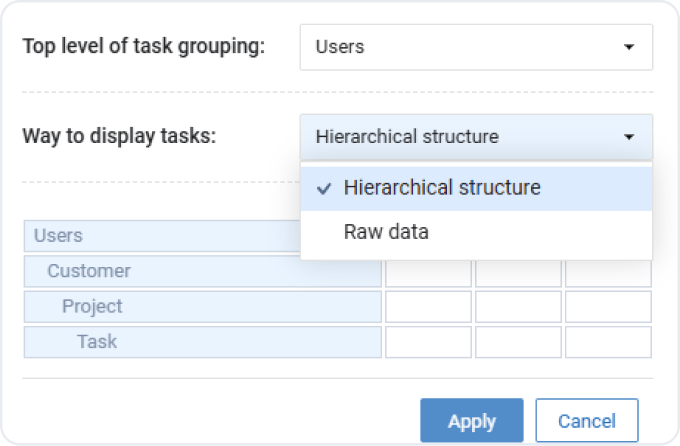Image resolution: width=680 pixels, height=446 pixels.
Task: Click the 'Top level of task grouping' label
Action: (x=143, y=47)
